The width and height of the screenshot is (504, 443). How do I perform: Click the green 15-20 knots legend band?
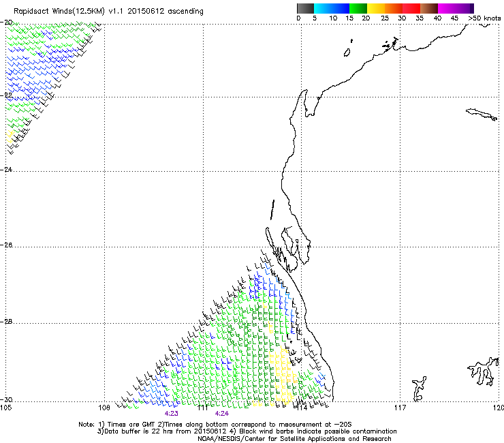click(358, 8)
